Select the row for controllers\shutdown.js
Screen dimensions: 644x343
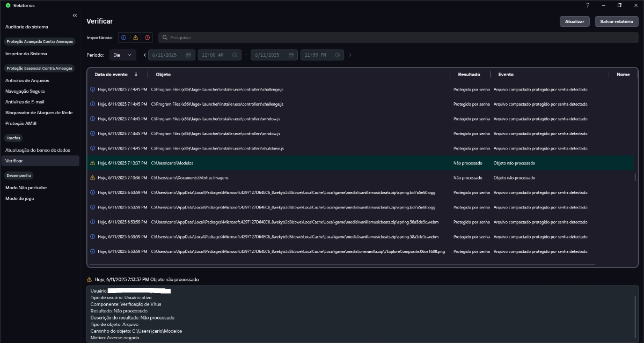coord(361,148)
